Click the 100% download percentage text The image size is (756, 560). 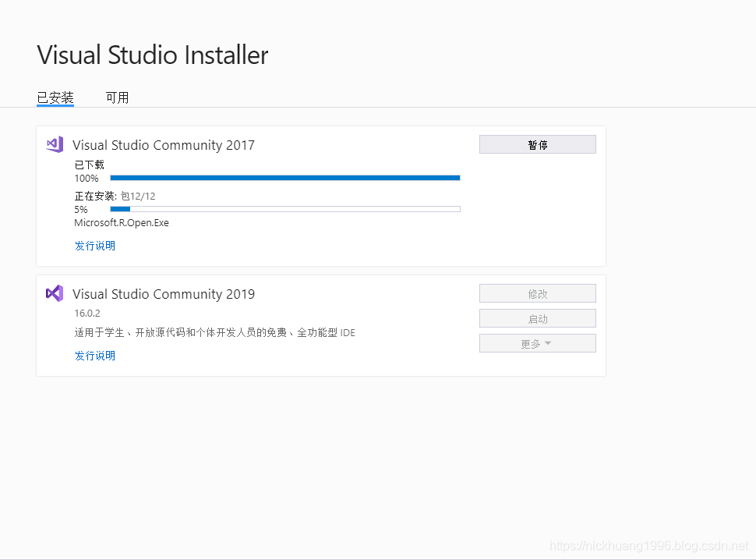click(87, 179)
